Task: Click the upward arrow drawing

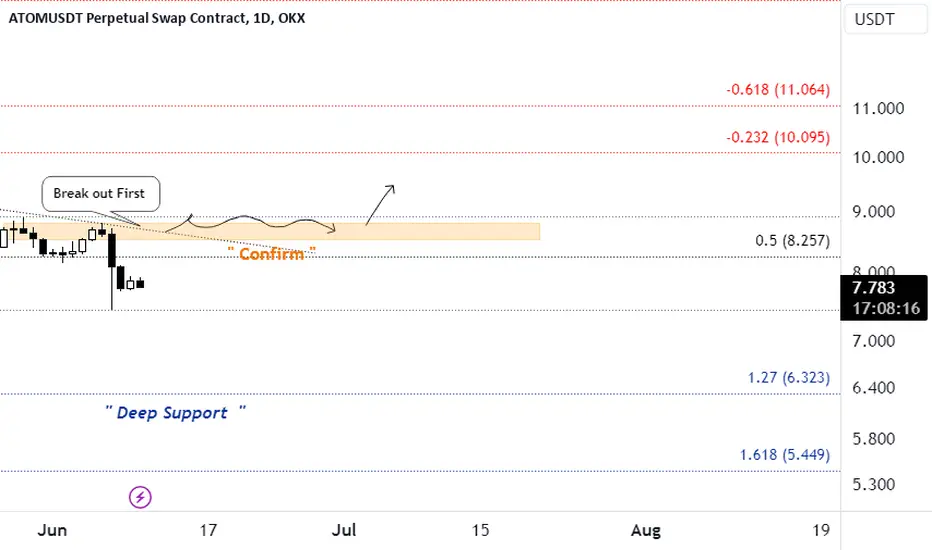Action: pyautogui.click(x=380, y=205)
